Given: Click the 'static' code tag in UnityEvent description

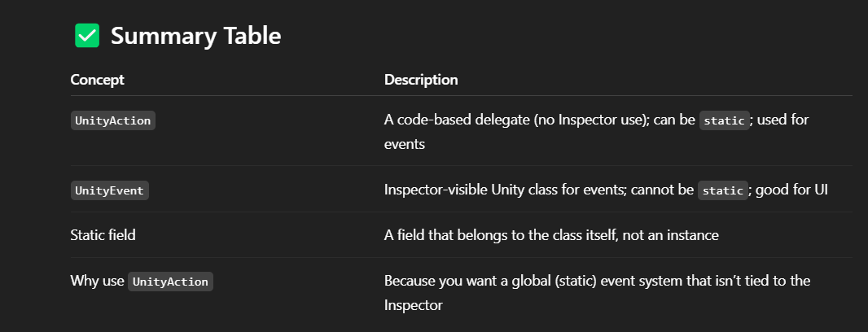Looking at the screenshot, I should click(x=722, y=190).
